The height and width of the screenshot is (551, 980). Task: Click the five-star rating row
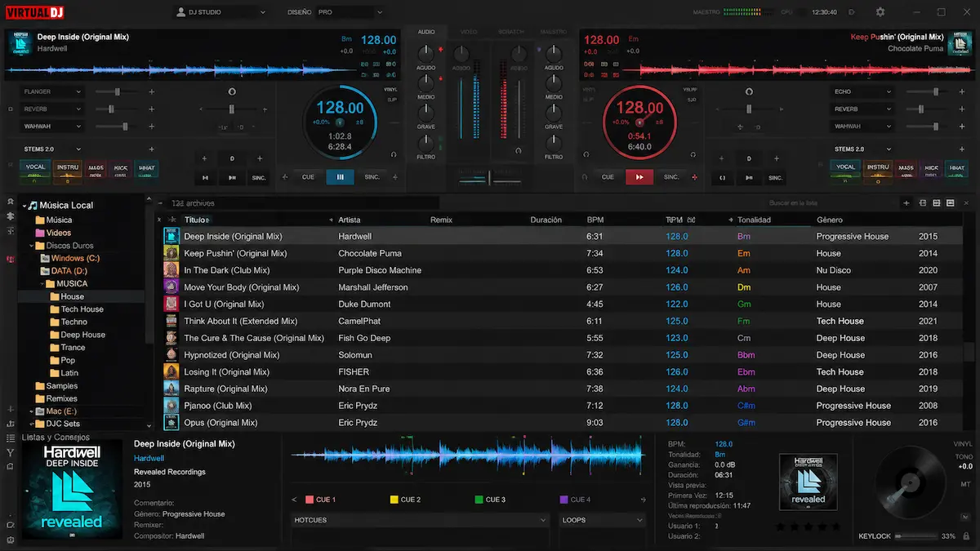click(x=808, y=527)
